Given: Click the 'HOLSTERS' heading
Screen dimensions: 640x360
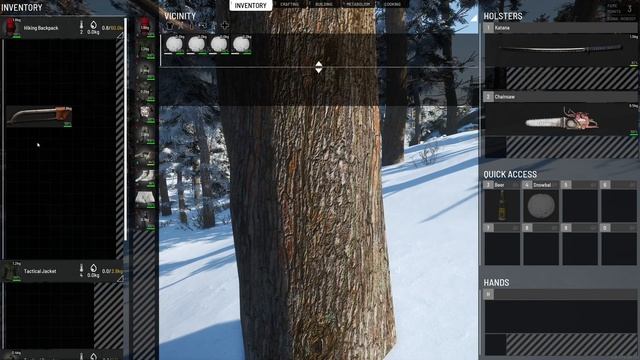Looking at the screenshot, I should (503, 16).
